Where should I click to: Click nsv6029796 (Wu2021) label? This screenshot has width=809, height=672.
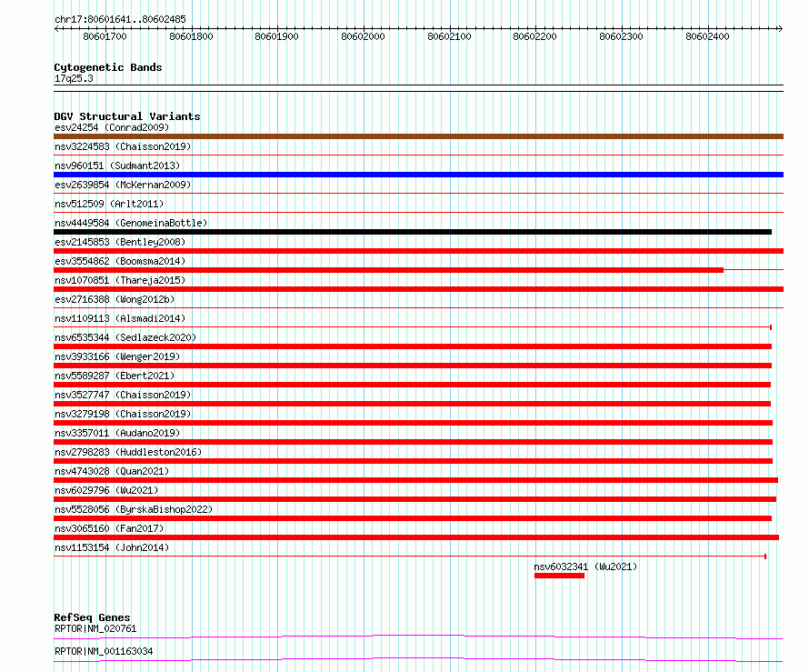point(106,490)
